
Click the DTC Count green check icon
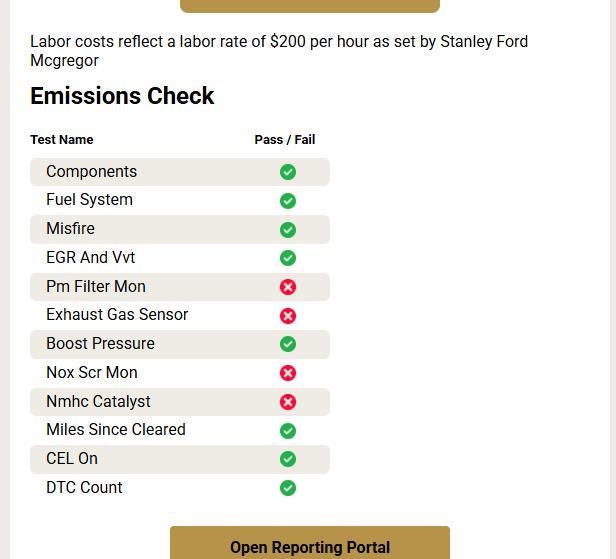288,488
